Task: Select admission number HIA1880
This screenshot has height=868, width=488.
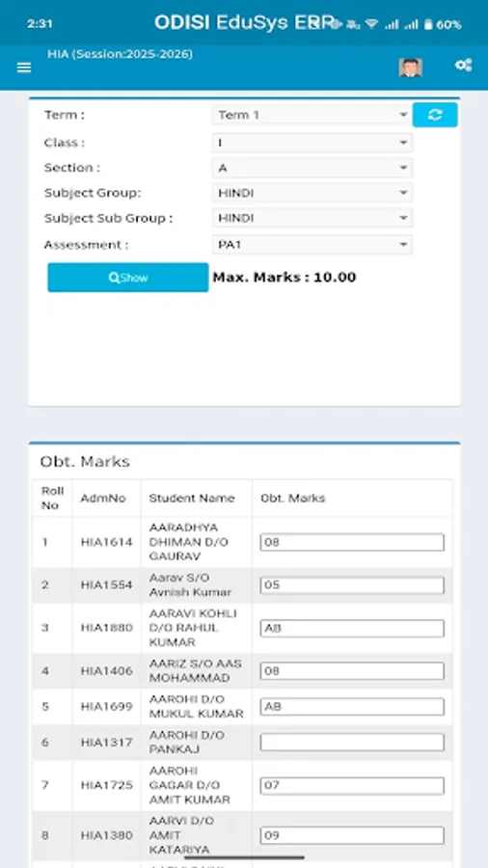Action: 107,628
